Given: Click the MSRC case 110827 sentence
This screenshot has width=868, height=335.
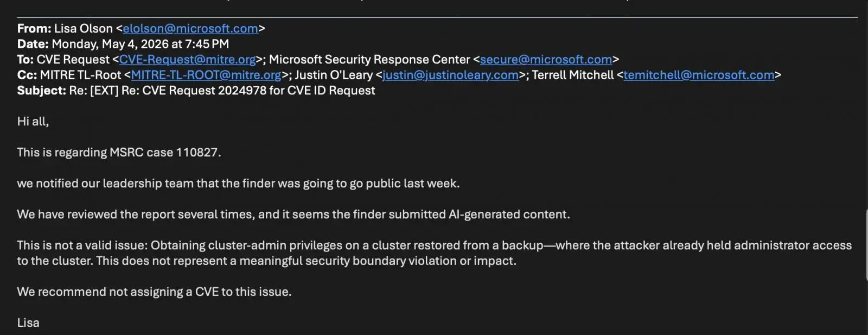Looking at the screenshot, I should (x=119, y=153).
